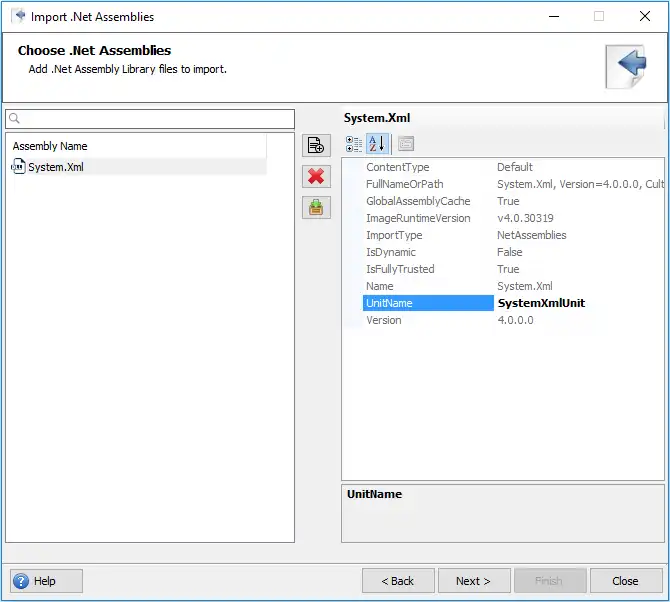670x602 pixels.
Task: Click the v4.0.30319 runtime version value
Action: (x=525, y=218)
